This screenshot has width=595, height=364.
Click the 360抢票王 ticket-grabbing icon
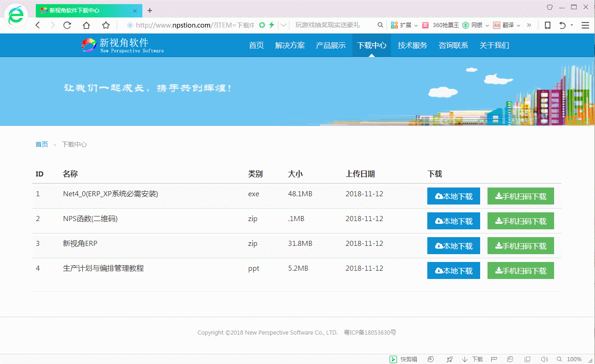(x=425, y=25)
